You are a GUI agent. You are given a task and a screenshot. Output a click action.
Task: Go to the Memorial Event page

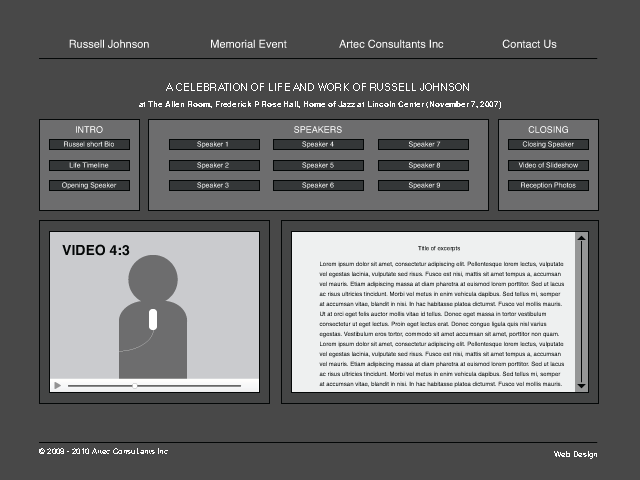[x=248, y=44]
